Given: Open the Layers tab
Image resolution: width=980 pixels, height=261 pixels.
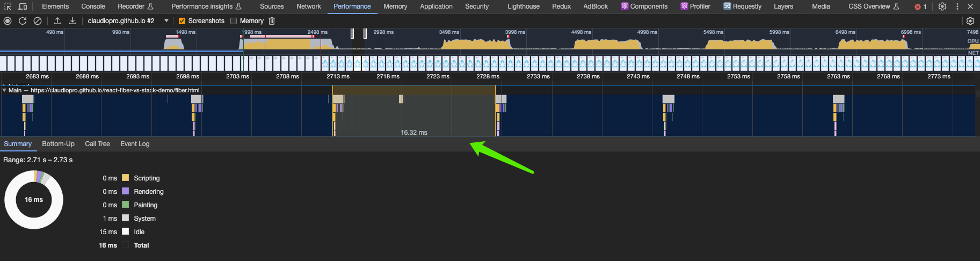Looking at the screenshot, I should pyautogui.click(x=783, y=6).
